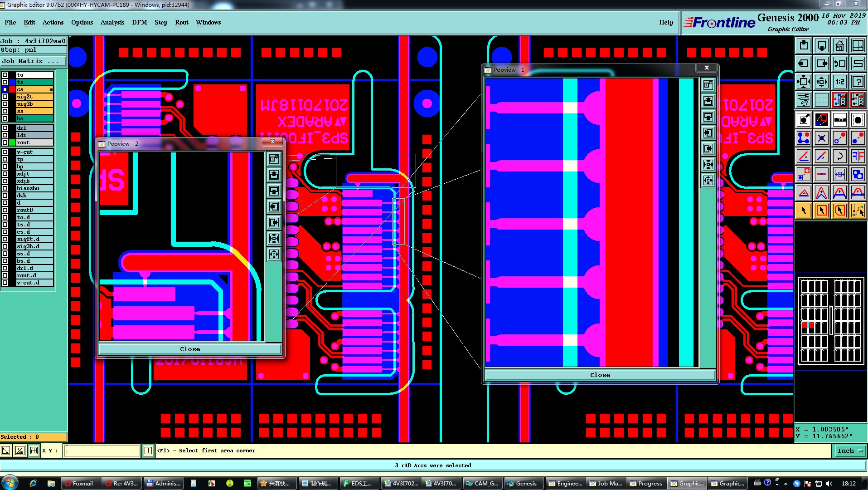Open the Windows menu
Viewport: 868px width, 490px height.
click(209, 22)
